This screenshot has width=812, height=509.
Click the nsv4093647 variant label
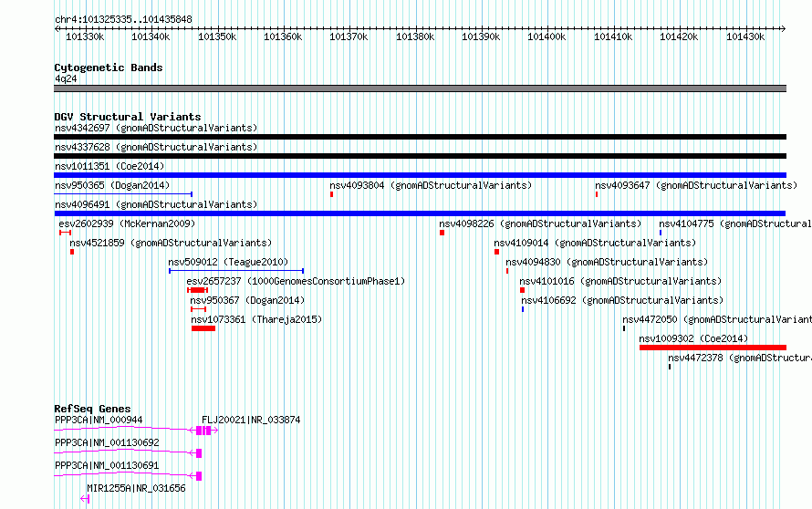pos(696,185)
